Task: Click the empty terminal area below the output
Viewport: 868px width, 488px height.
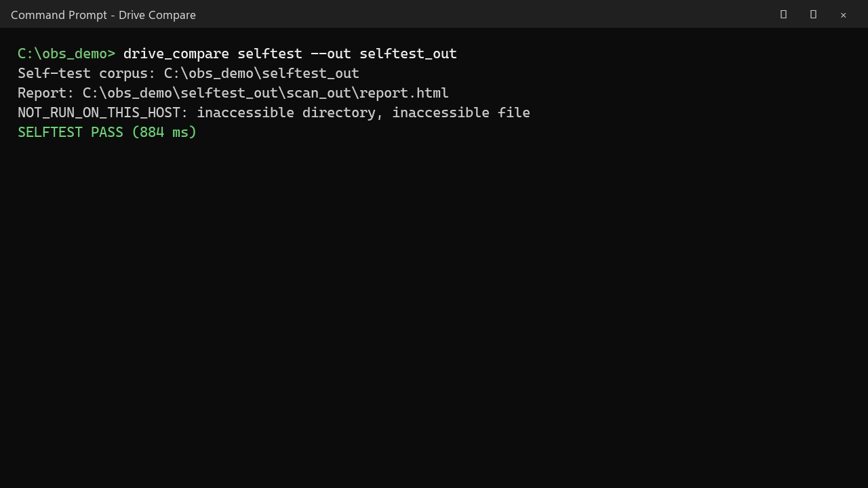Action: coord(434,312)
